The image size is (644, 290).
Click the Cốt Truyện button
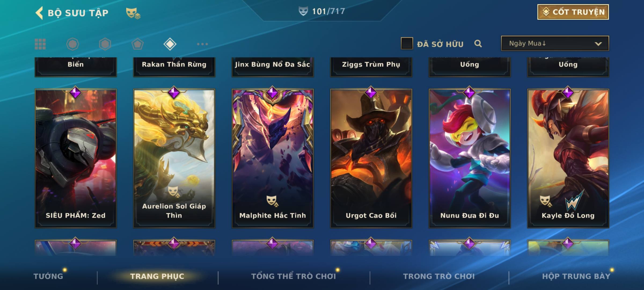(573, 12)
